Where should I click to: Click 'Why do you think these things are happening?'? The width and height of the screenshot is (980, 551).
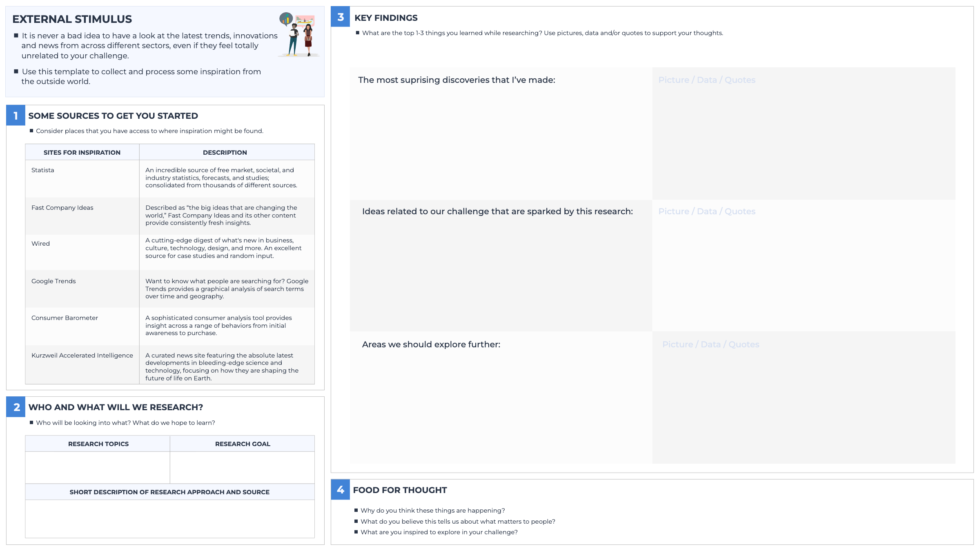click(432, 511)
